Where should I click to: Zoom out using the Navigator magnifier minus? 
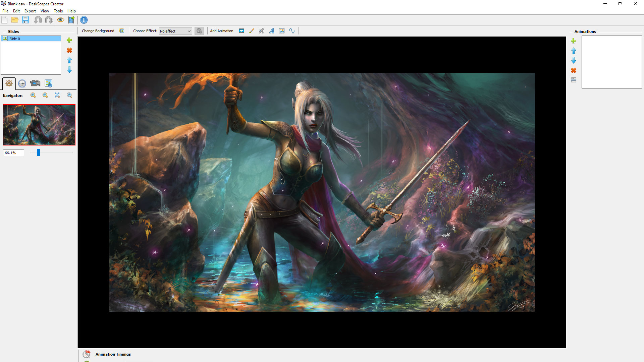pos(45,95)
